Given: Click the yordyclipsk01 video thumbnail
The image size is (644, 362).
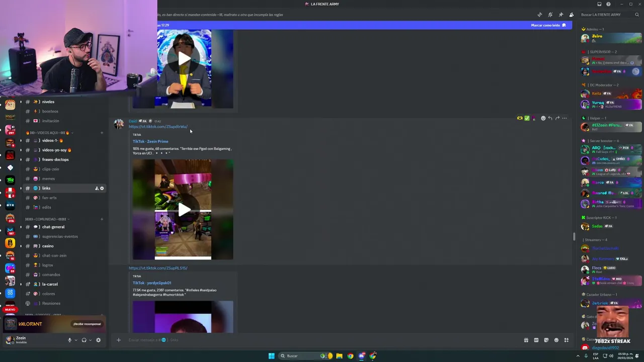Looking at the screenshot, I should click(x=183, y=317).
